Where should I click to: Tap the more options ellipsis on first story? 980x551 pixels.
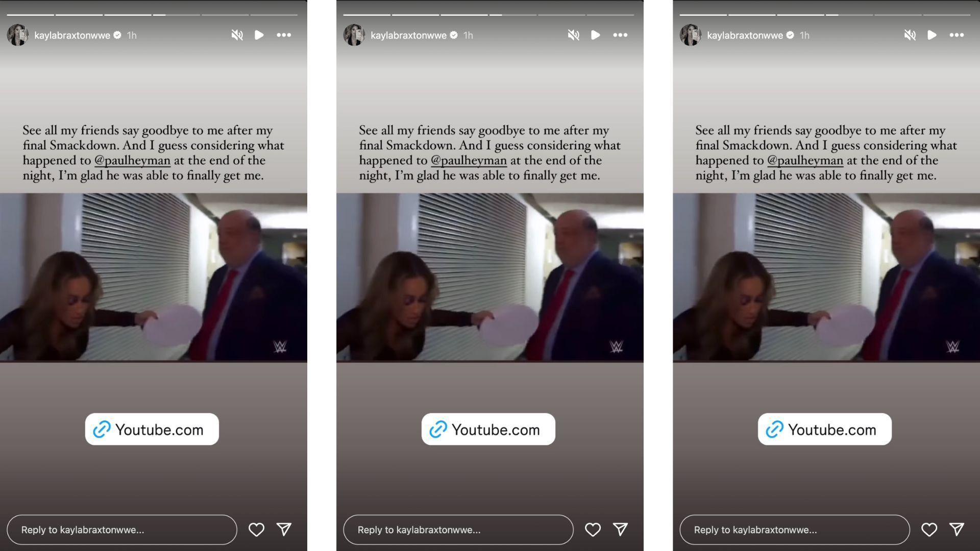coord(283,35)
